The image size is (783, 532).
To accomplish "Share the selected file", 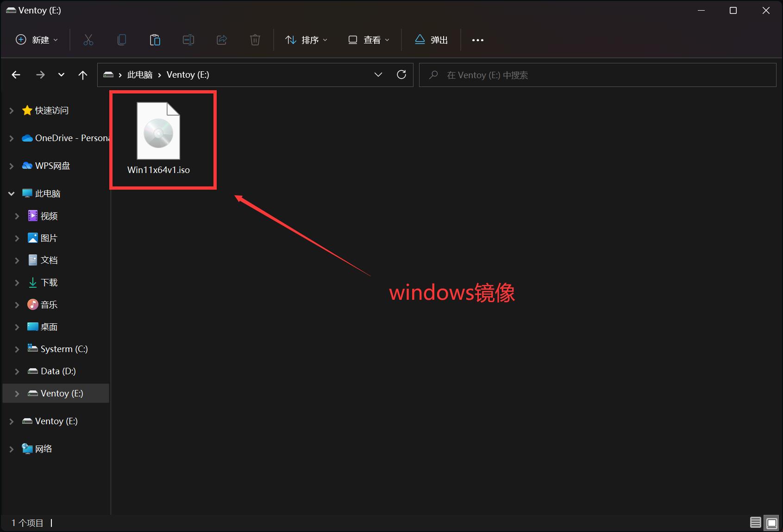I will (x=221, y=40).
